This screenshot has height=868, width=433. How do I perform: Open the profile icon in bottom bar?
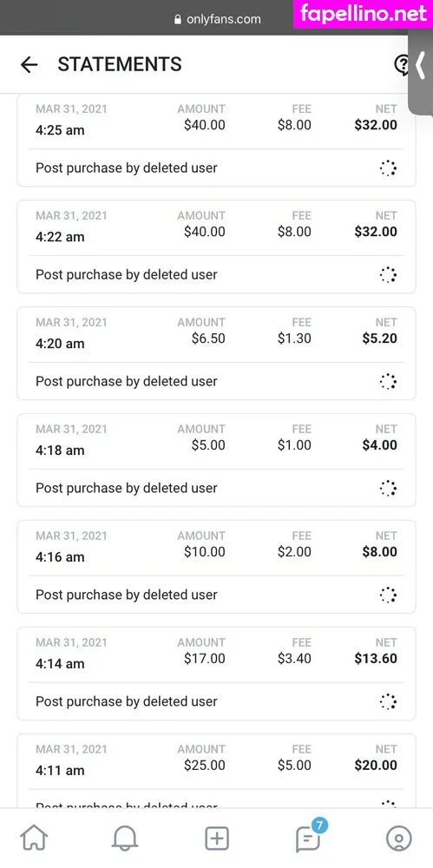click(x=398, y=838)
